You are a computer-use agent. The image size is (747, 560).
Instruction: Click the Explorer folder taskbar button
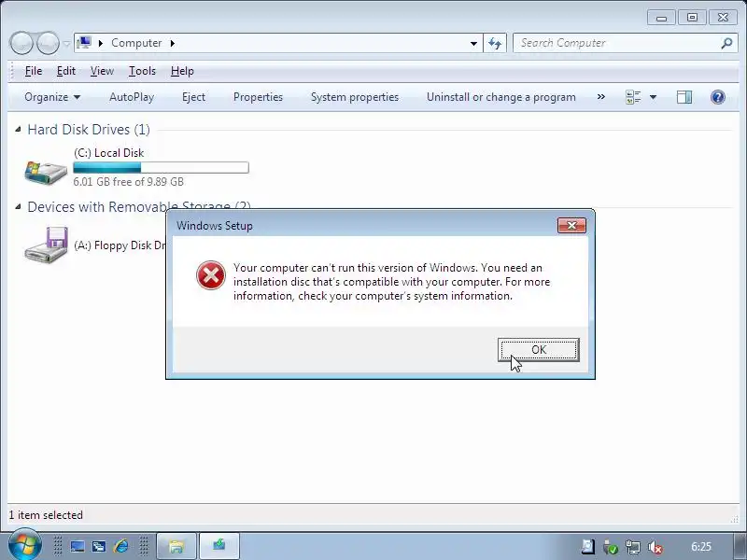(176, 546)
